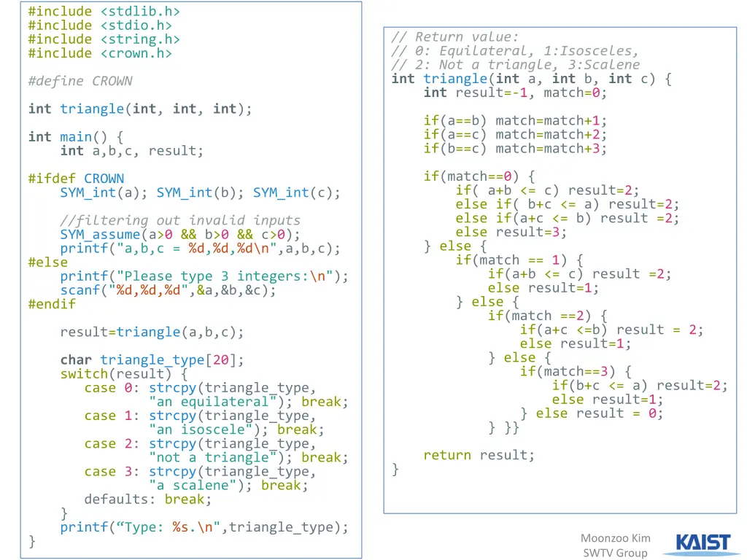
Task: Click the "} else result = 0;" line
Action: pos(591,413)
